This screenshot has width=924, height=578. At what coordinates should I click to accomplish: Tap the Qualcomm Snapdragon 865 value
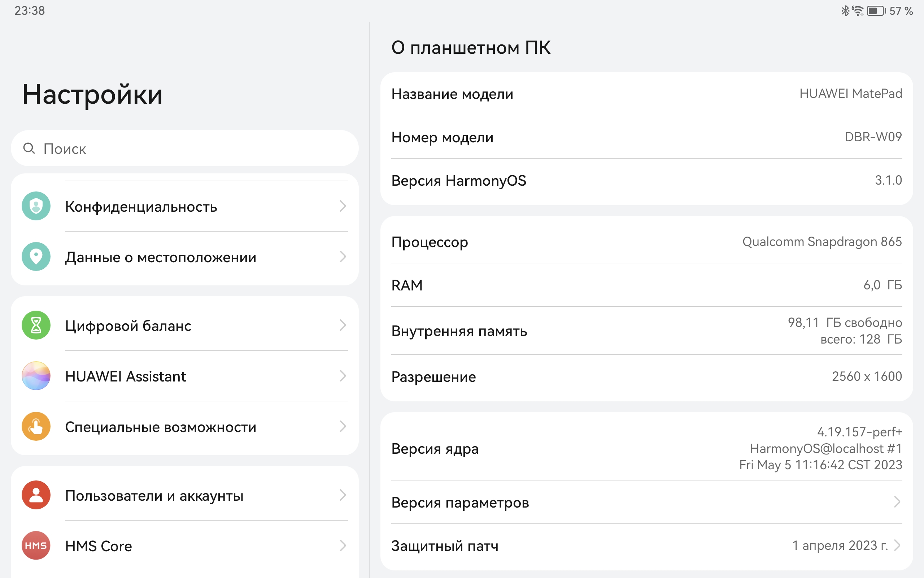(822, 242)
